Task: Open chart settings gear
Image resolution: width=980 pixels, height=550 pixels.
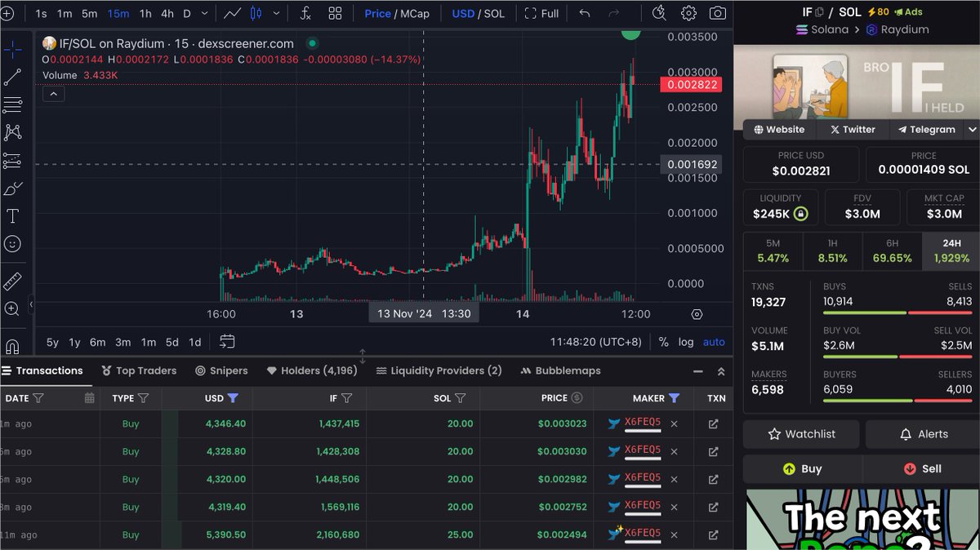Action: pyautogui.click(x=688, y=13)
